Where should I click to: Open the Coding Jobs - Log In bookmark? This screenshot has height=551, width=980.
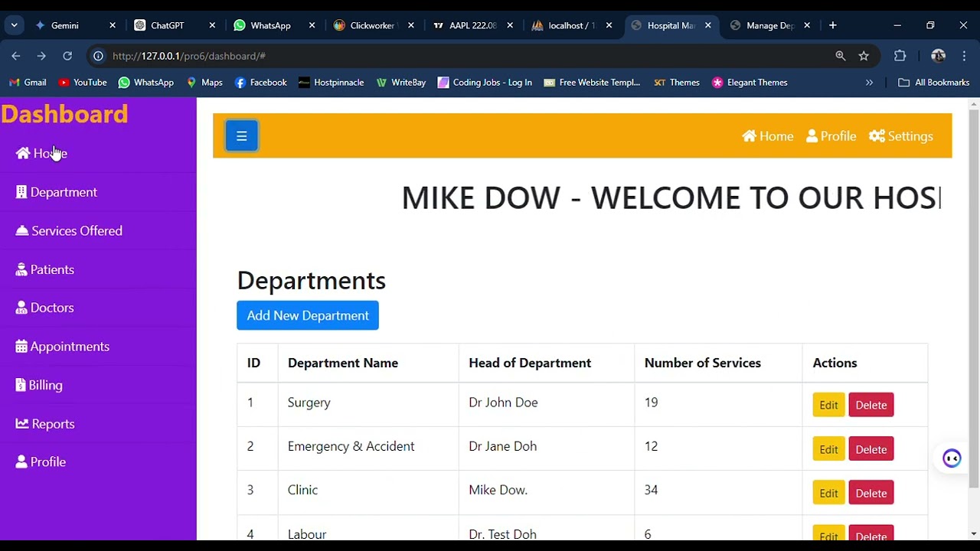485,82
